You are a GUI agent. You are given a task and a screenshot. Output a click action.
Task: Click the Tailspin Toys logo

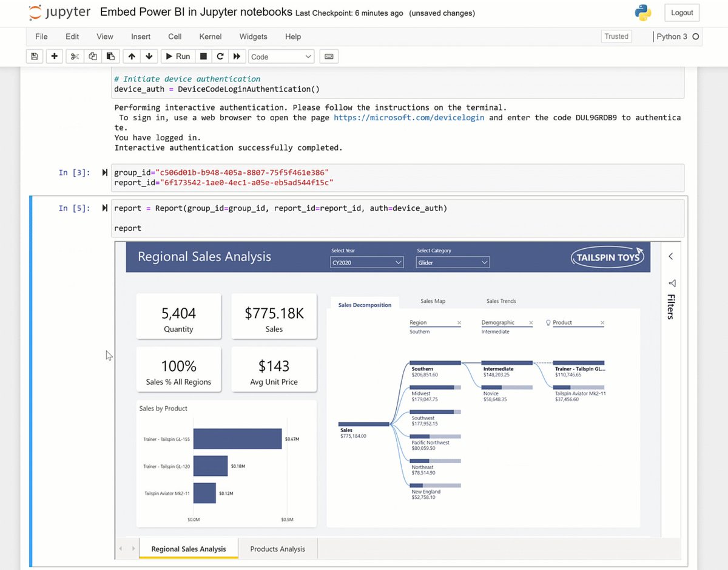pyautogui.click(x=607, y=257)
